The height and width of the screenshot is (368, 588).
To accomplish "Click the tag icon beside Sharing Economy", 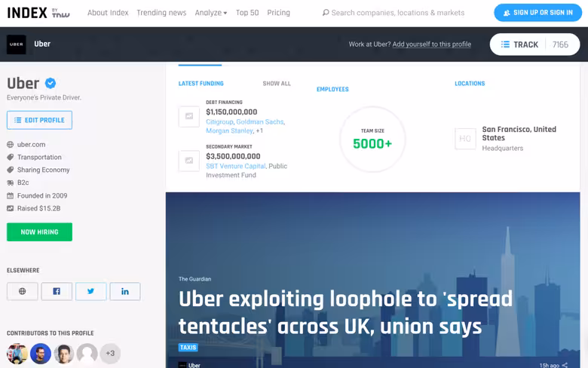I will pos(10,170).
